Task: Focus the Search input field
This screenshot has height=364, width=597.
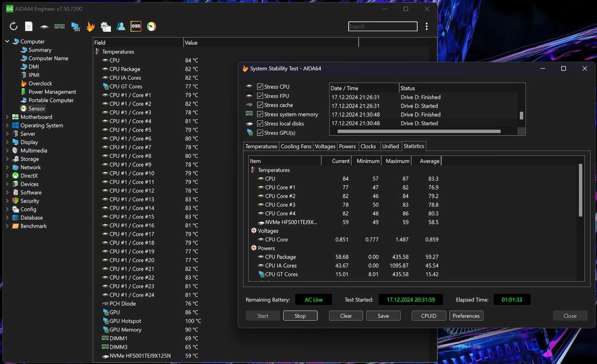Action: point(382,26)
